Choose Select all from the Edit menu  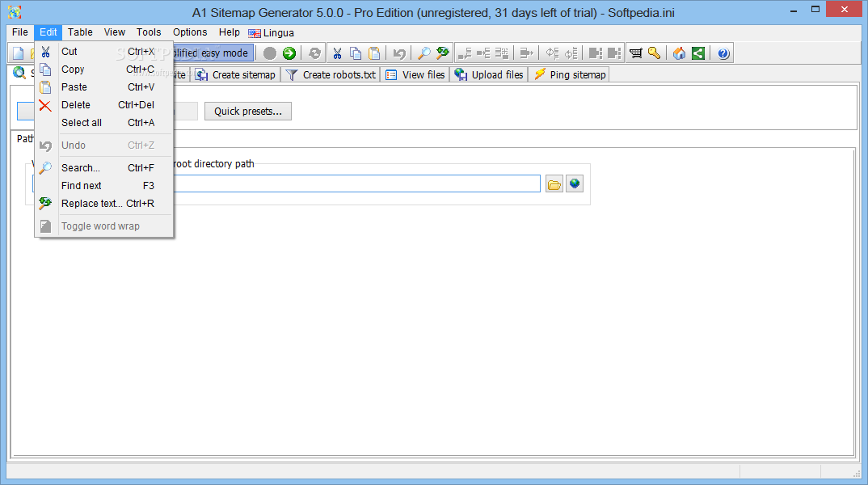click(104, 122)
